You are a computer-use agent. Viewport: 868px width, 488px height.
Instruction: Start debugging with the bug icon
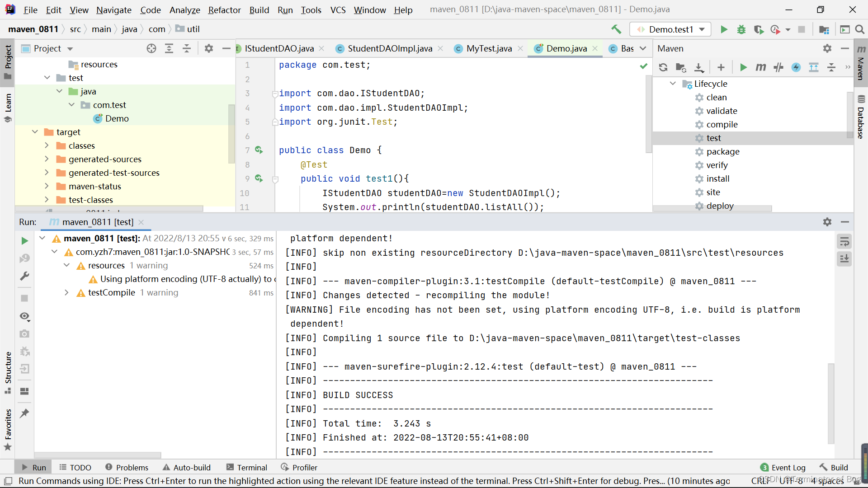point(741,29)
